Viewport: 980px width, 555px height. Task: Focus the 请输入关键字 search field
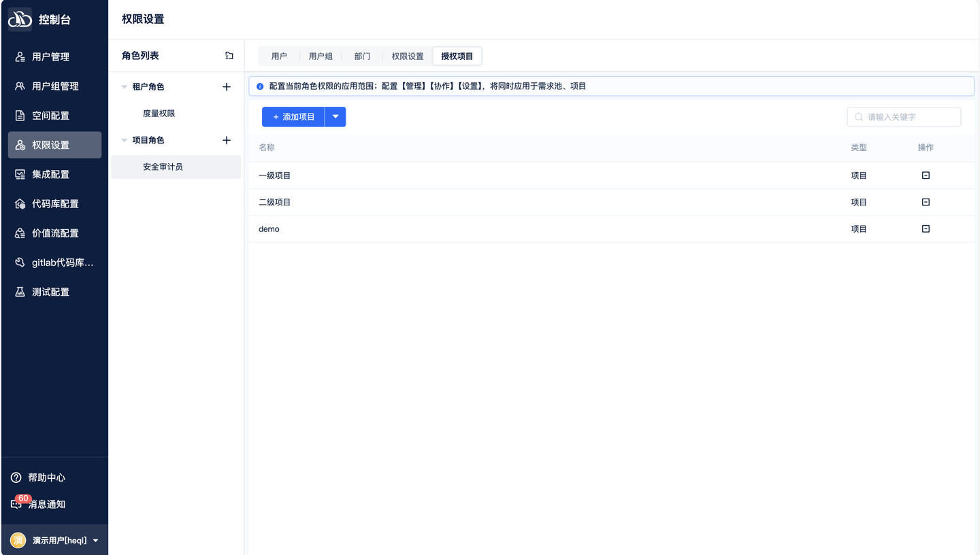tap(904, 117)
